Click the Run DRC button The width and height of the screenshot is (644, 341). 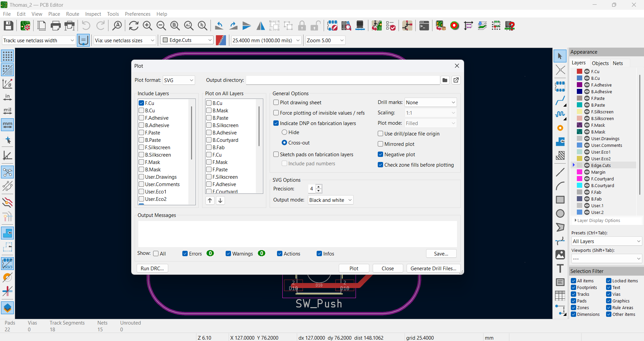(x=152, y=268)
